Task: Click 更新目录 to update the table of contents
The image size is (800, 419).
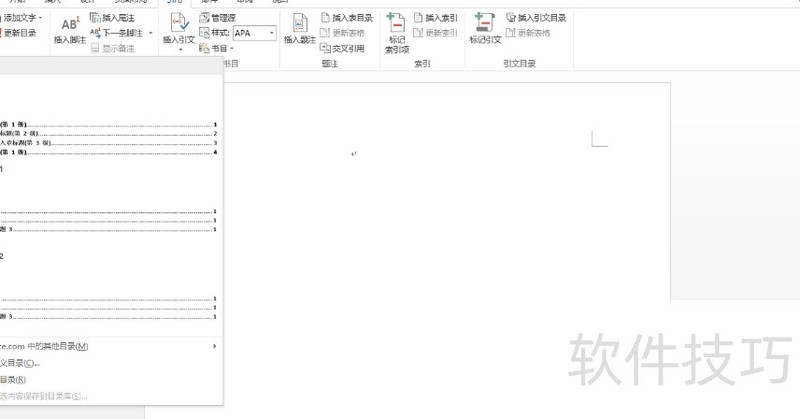Action: pos(18,33)
